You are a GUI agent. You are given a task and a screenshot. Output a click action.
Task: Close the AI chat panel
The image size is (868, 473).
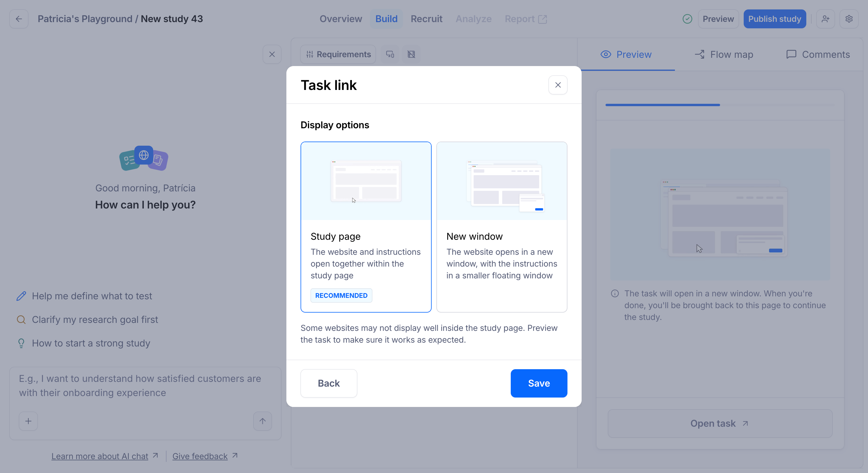coord(272,54)
